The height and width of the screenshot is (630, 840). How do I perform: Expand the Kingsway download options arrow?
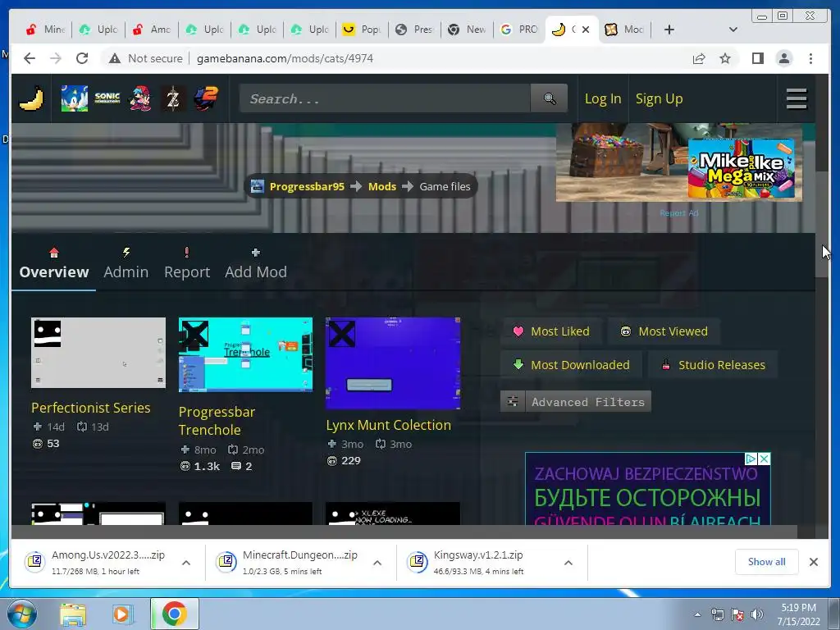click(568, 563)
